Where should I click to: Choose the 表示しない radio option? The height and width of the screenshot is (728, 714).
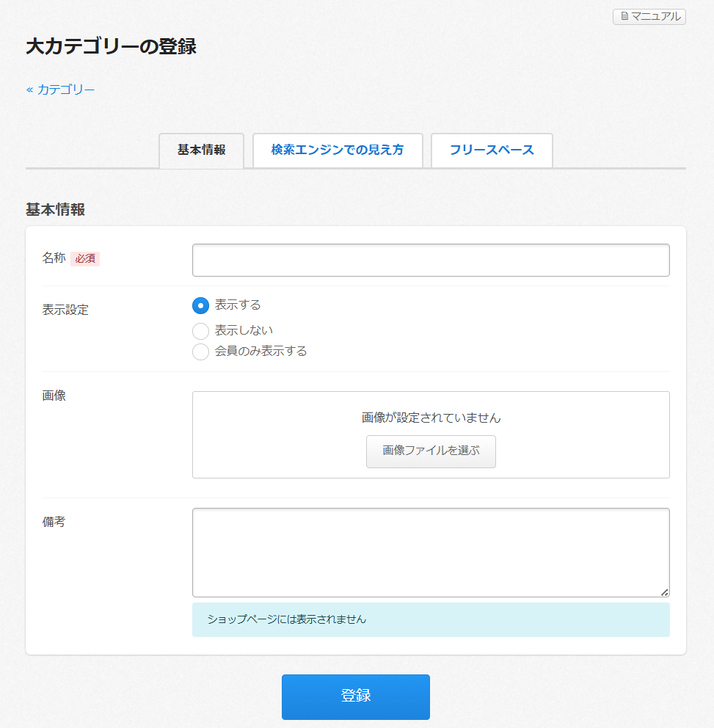tap(200, 331)
